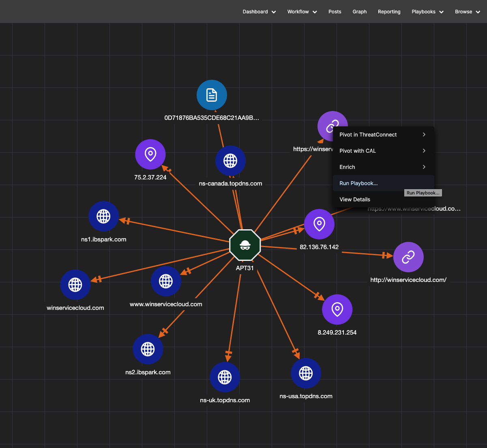Select the winservicecloud.com host node icon

tap(75, 285)
